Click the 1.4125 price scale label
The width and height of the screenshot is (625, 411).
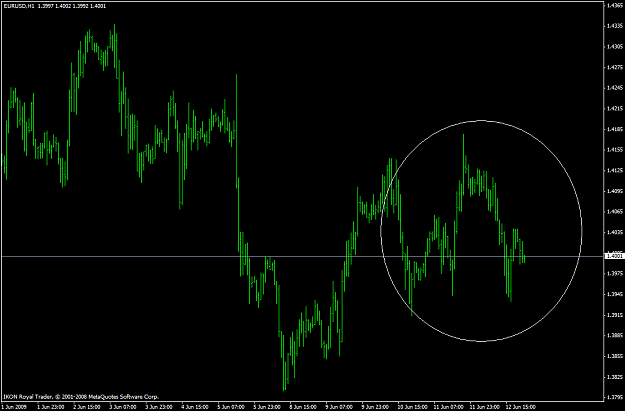pyautogui.click(x=615, y=171)
